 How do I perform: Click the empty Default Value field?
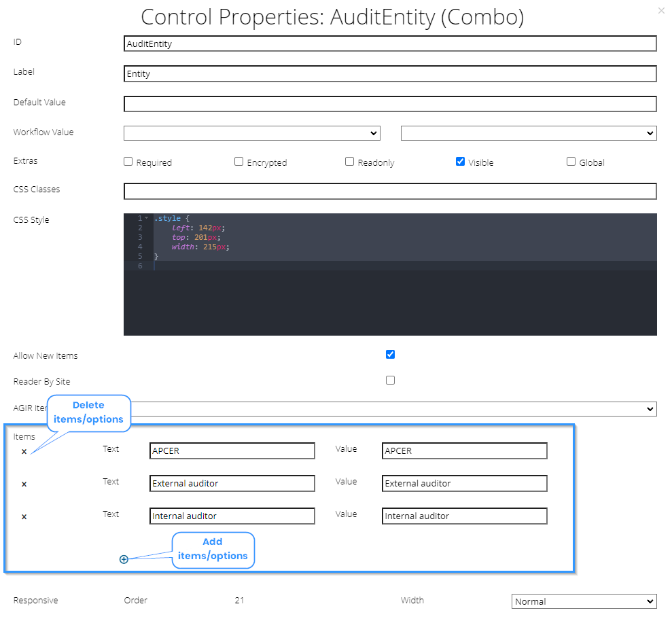tap(391, 104)
